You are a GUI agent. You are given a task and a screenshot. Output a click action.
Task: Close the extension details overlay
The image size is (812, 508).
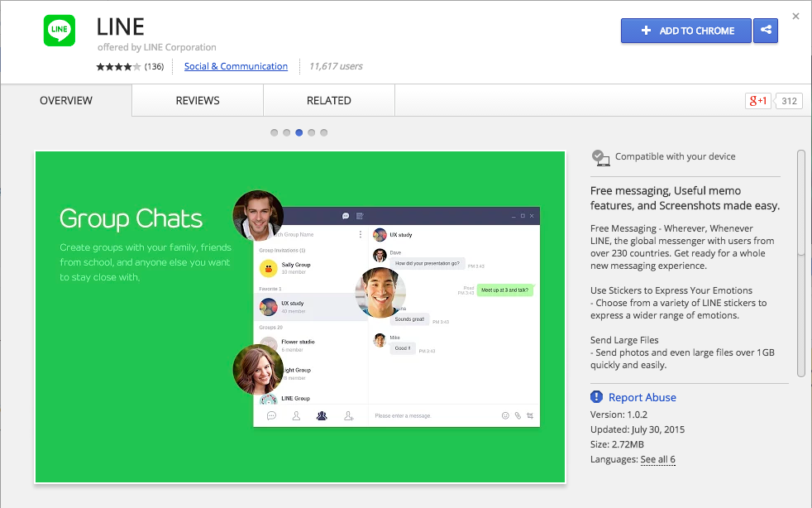(x=796, y=16)
